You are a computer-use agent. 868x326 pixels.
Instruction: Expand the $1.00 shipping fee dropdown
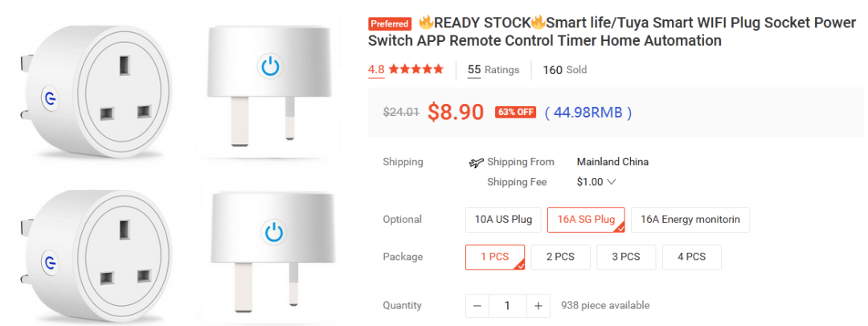(596, 182)
